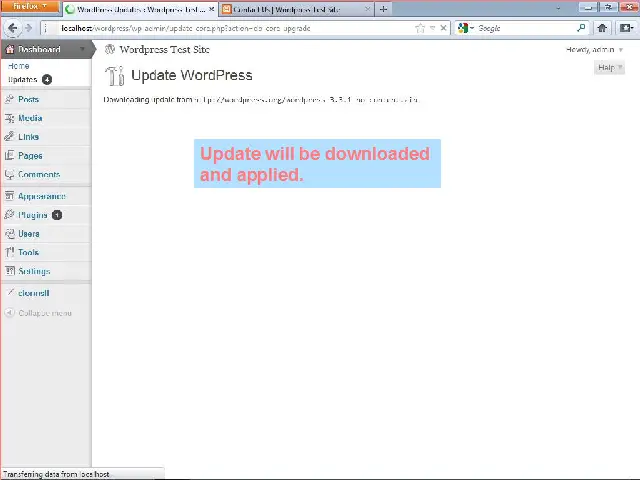Click the Tools icon in sidebar
640x480 pixels.
9,252
